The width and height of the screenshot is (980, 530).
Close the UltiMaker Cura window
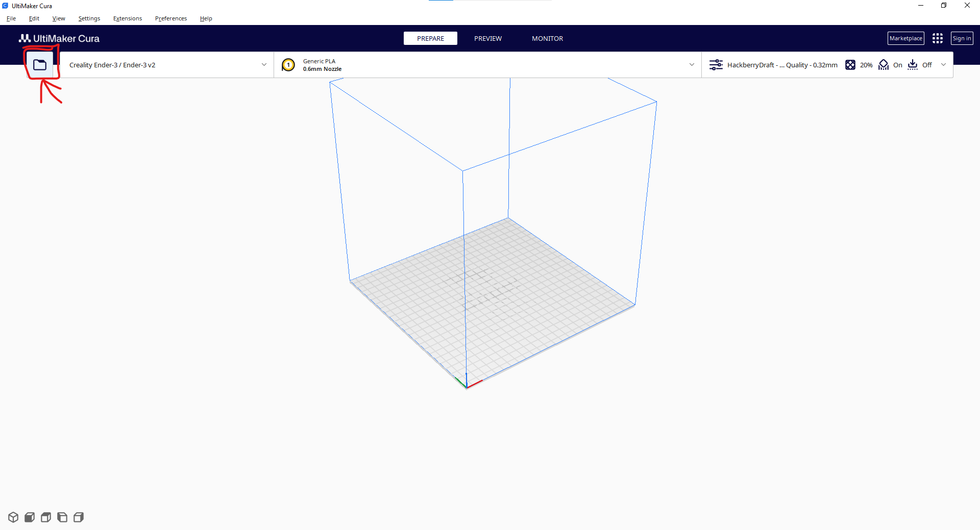[x=967, y=6]
